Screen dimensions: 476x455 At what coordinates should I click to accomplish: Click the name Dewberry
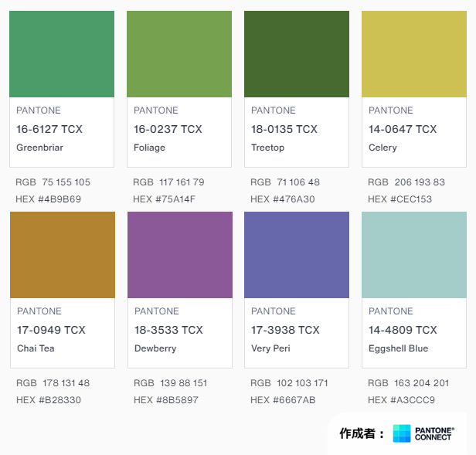[x=155, y=348]
